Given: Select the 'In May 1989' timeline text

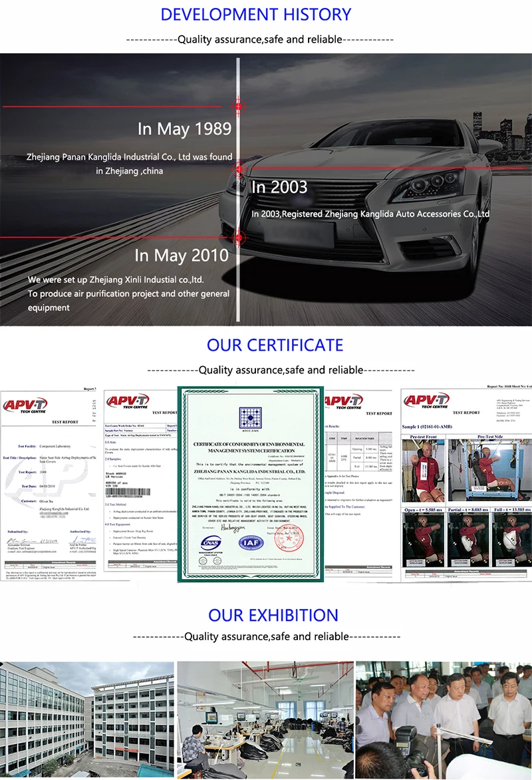Looking at the screenshot, I should point(184,129).
